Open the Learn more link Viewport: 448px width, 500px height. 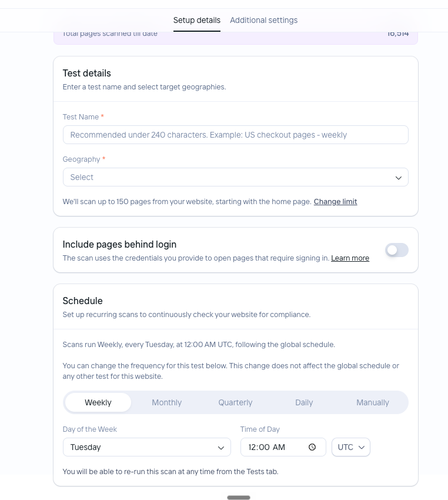coord(350,258)
